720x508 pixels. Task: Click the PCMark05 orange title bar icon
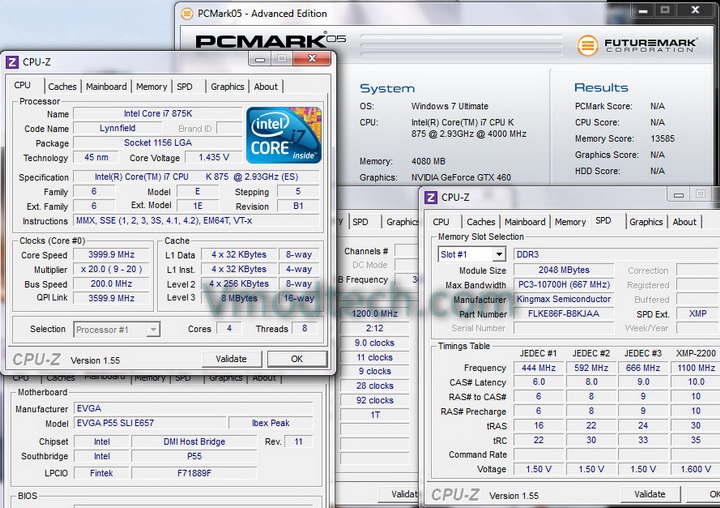(x=187, y=14)
